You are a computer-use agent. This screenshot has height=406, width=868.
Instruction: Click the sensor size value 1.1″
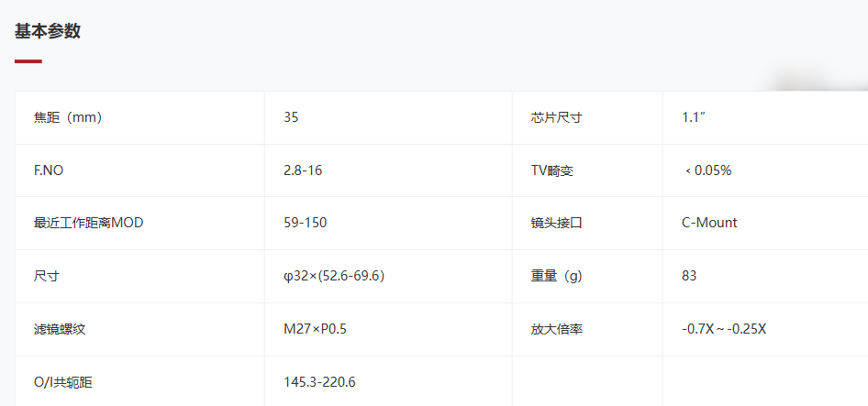[694, 117]
